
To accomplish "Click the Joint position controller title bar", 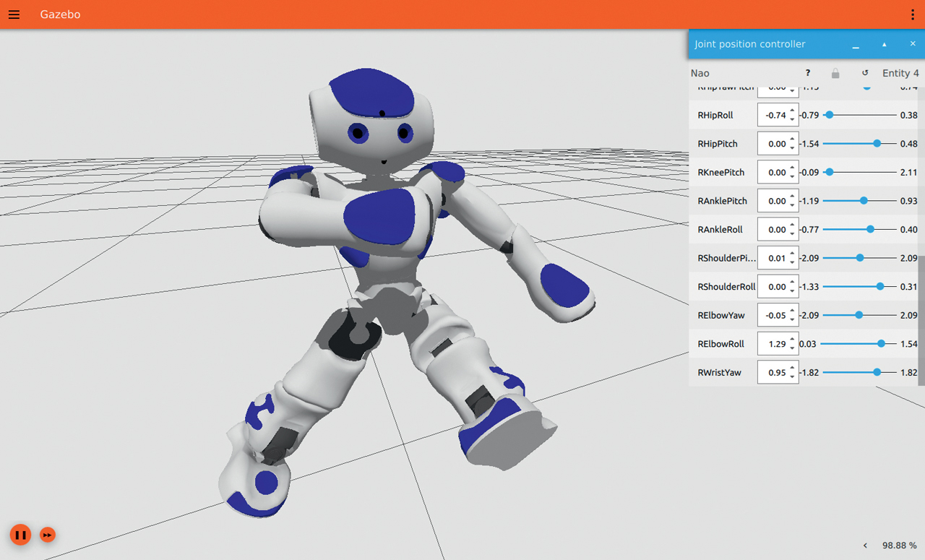I will 759,44.
